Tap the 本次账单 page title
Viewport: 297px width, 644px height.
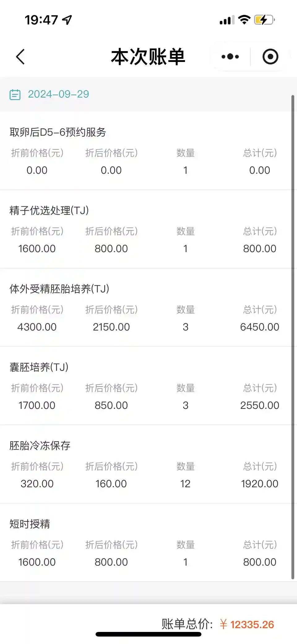(x=148, y=57)
